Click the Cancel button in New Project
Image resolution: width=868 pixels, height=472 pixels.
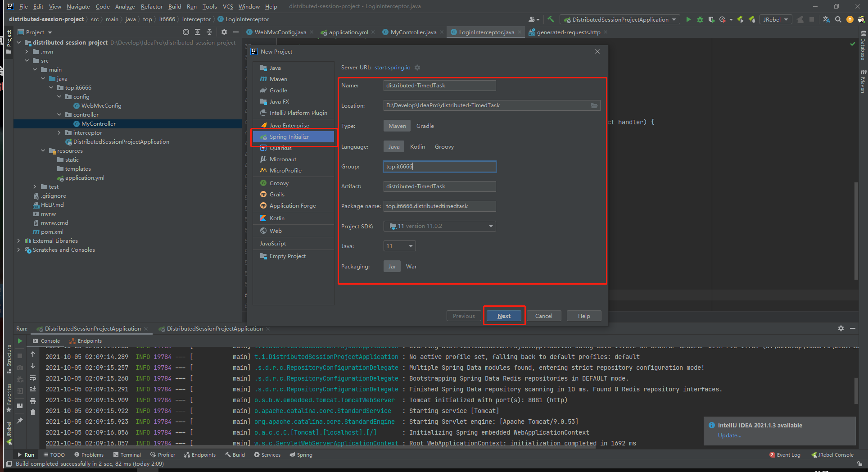pyautogui.click(x=543, y=316)
